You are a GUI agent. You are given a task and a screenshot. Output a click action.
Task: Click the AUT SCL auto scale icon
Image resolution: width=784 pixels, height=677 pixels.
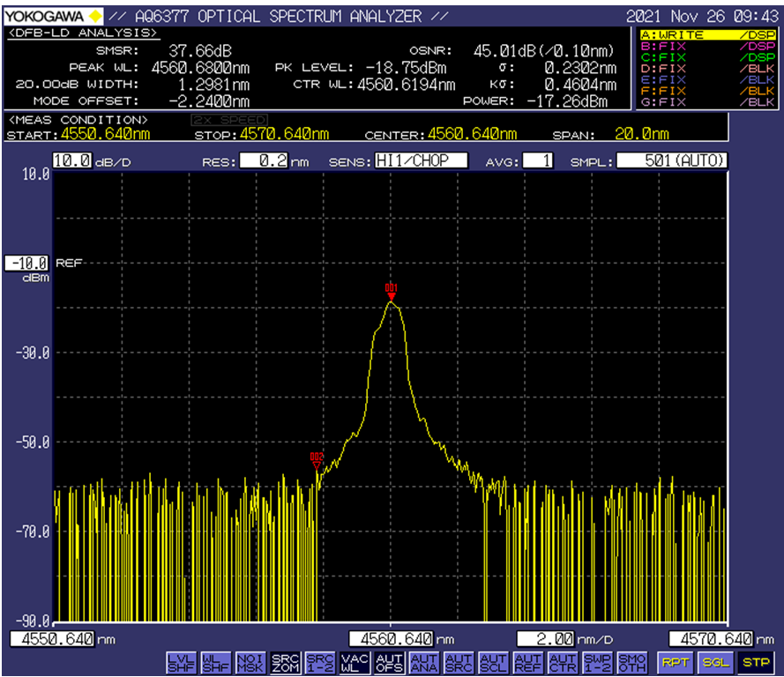tap(492, 662)
